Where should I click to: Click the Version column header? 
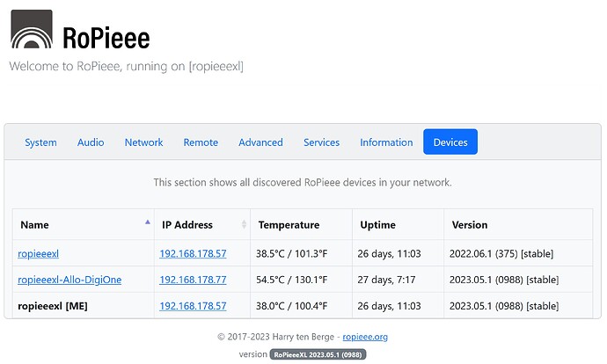tap(518, 225)
